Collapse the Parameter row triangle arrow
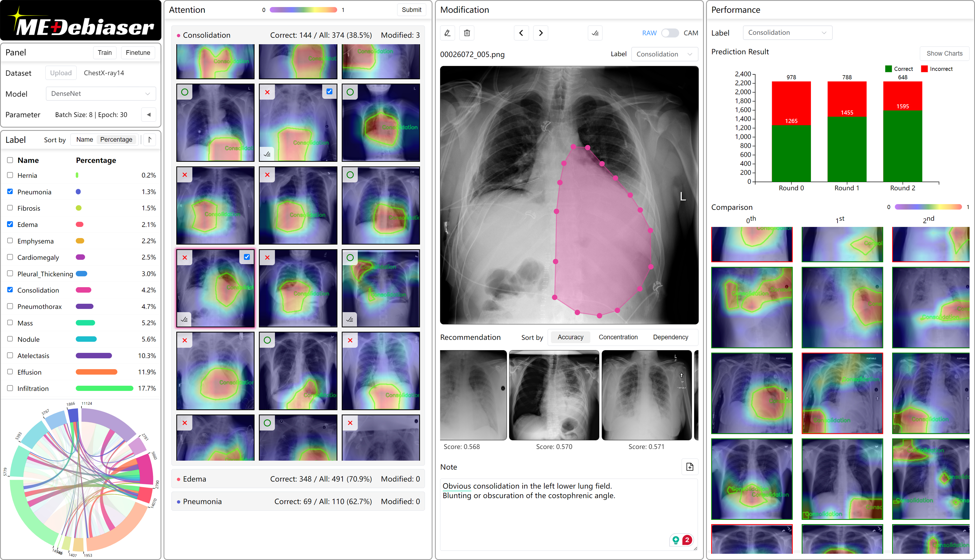Screen dimensions: 975x560 point(149,115)
